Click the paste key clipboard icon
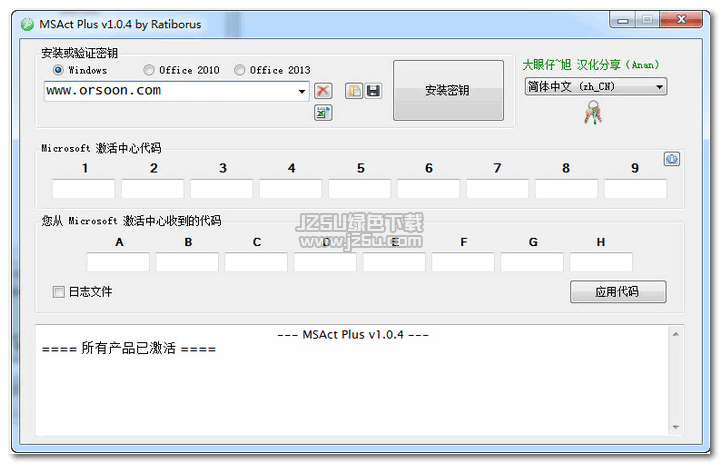The height and width of the screenshot is (465, 721). pyautogui.click(x=354, y=91)
